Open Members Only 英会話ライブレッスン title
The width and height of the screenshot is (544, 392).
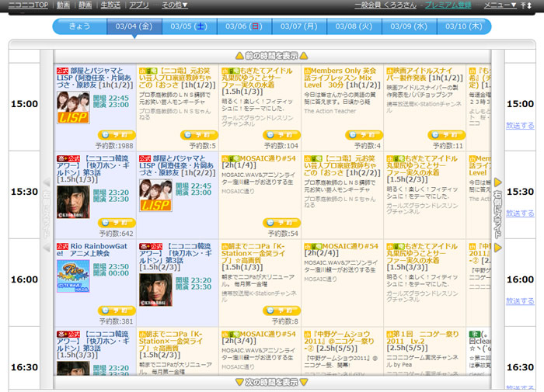[x=342, y=78]
